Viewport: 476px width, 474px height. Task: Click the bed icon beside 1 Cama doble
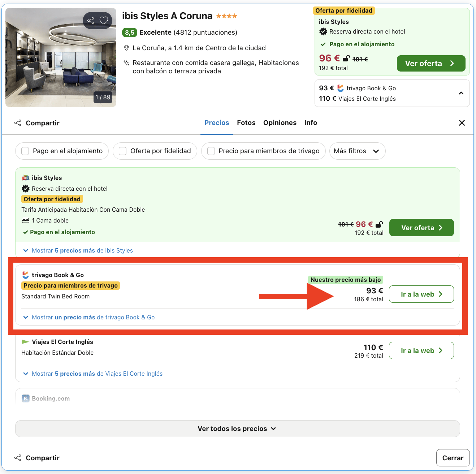(25, 220)
